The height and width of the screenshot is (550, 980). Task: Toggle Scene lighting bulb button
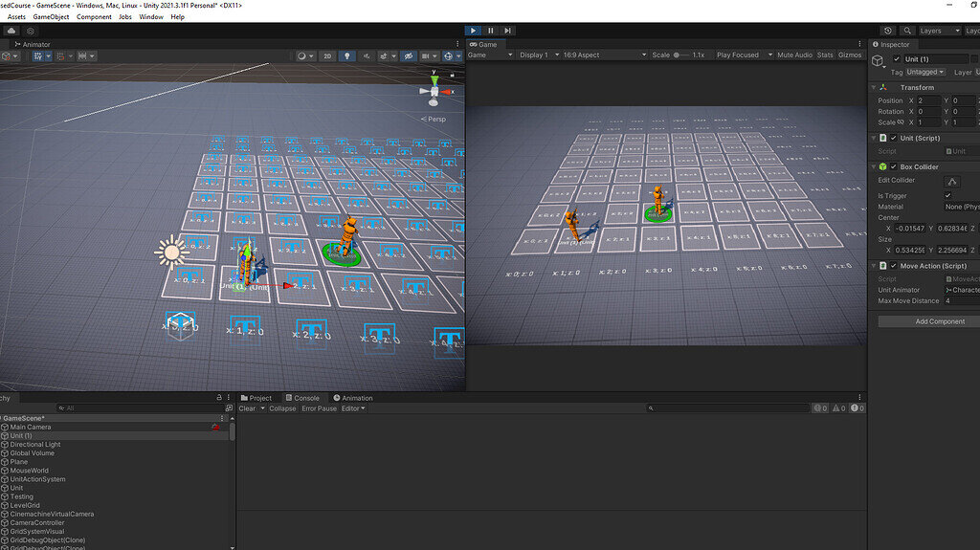pyautogui.click(x=346, y=56)
